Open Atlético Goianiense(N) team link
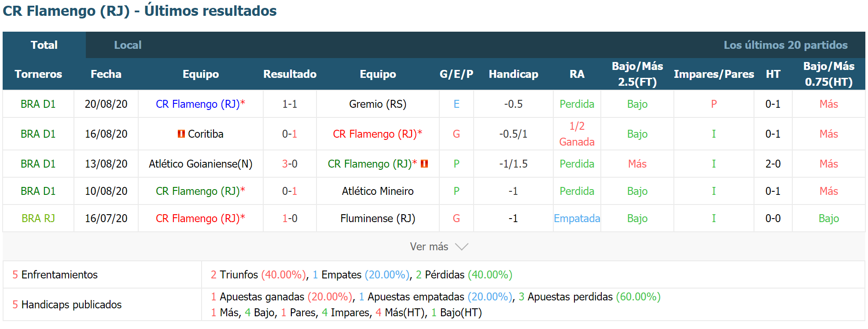The height and width of the screenshot is (329, 868). [201, 164]
